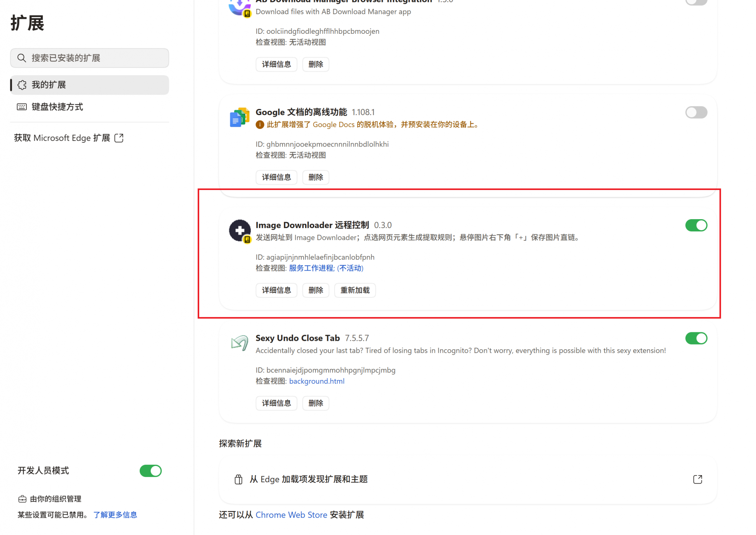Click the AB Download Manager extension icon

pyautogui.click(x=239, y=7)
